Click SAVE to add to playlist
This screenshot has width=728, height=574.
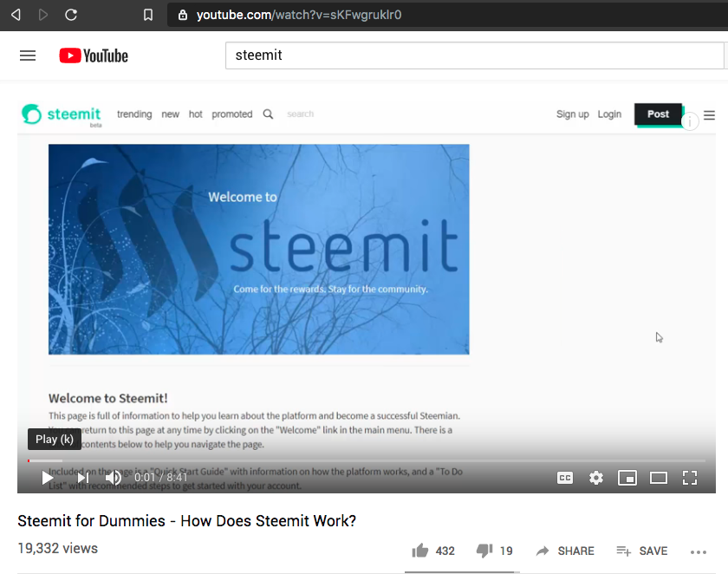[x=642, y=551]
